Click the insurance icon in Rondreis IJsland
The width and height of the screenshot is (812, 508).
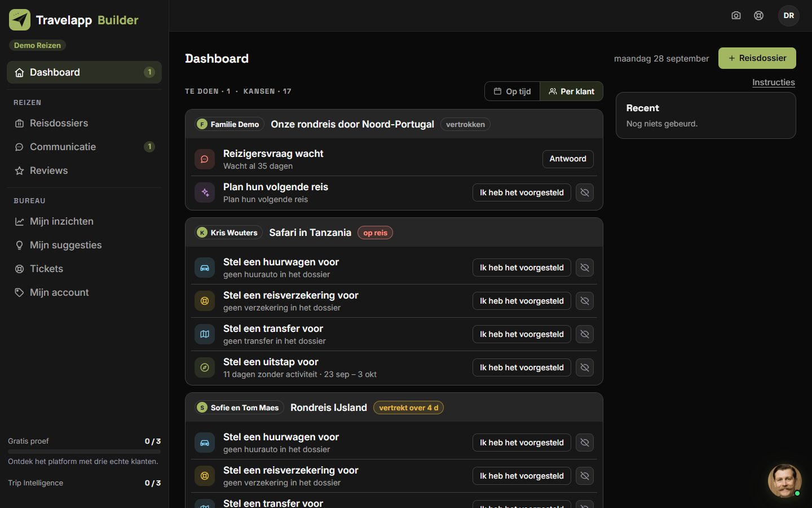205,476
